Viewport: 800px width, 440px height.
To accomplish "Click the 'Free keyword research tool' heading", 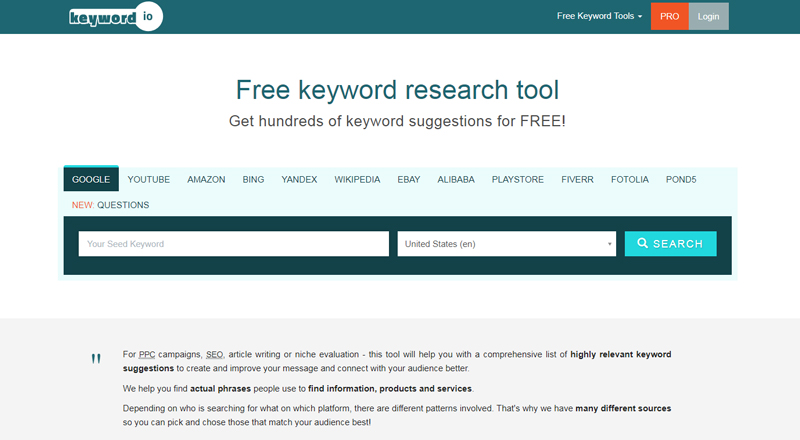I will (397, 90).
